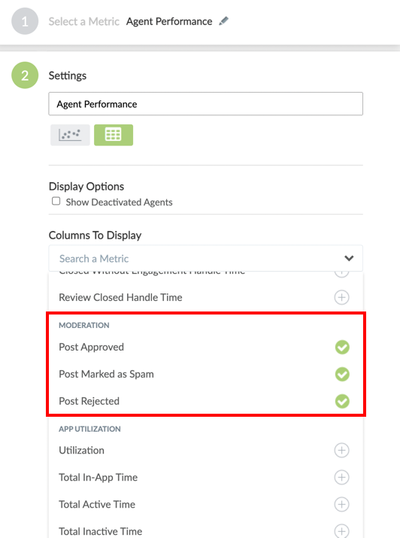Open step 1 Select a Metric circle
Viewport: 400px width, 538px height.
point(25,21)
